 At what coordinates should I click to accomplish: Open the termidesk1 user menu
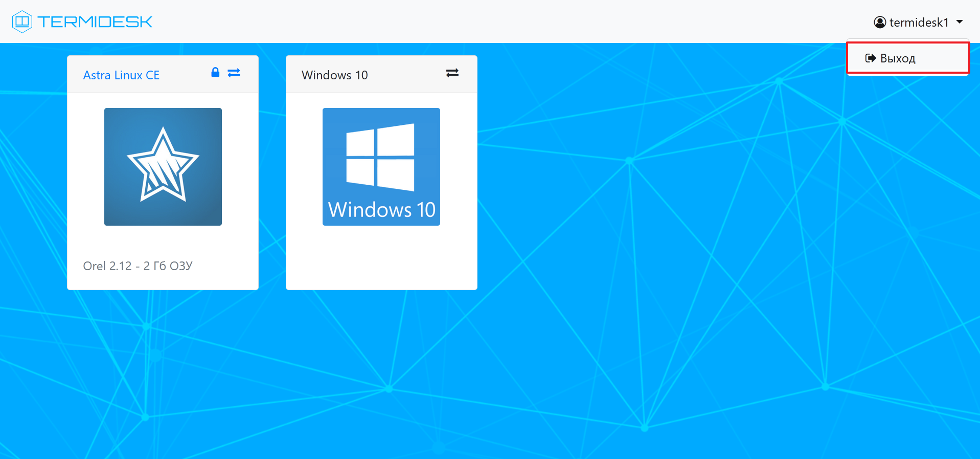click(919, 23)
